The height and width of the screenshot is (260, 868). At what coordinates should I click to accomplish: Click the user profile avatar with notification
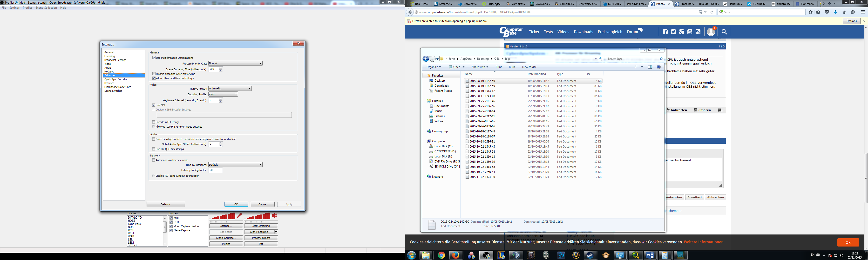(711, 32)
